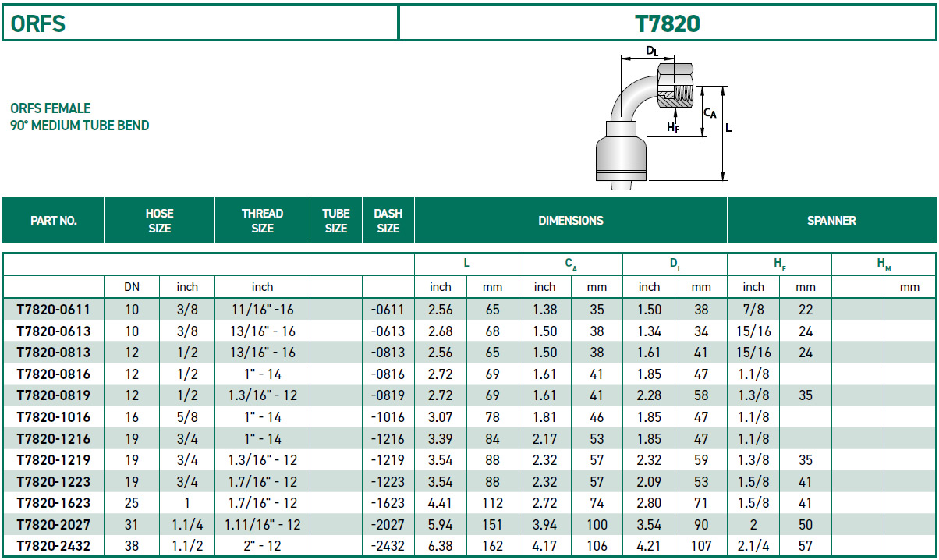
Task: Click hose size 5/8 inch
Action: pos(188,417)
